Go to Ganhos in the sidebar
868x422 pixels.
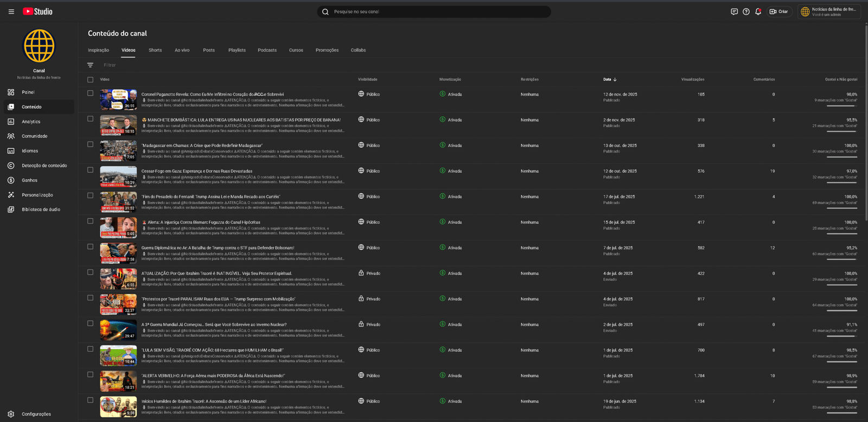(29, 180)
